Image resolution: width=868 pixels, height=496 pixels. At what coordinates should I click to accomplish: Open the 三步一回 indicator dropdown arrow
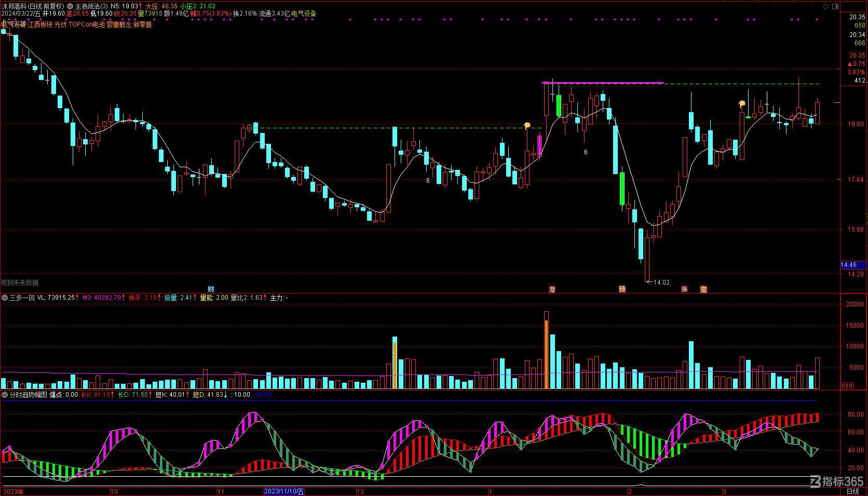pyautogui.click(x=5, y=298)
